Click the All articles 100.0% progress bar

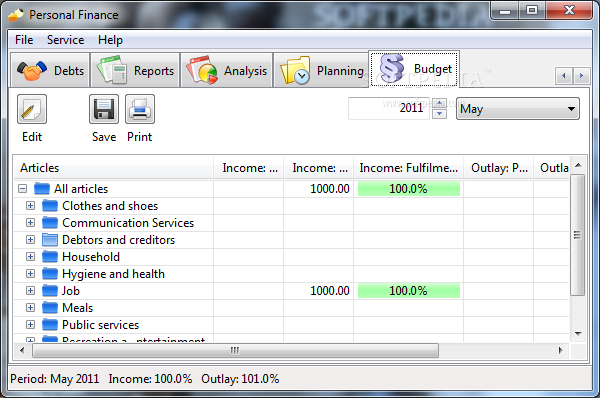click(x=409, y=189)
